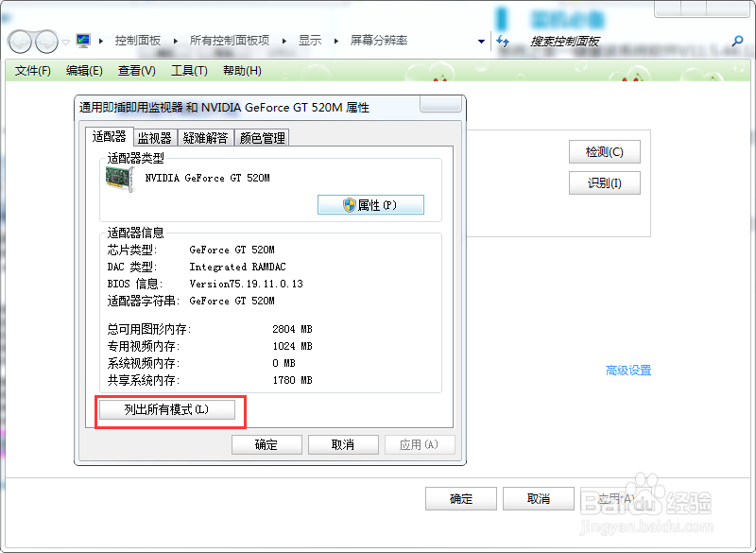This screenshot has width=756, height=553.
Task: Click the refresh icon beside address bar
Action: [503, 42]
